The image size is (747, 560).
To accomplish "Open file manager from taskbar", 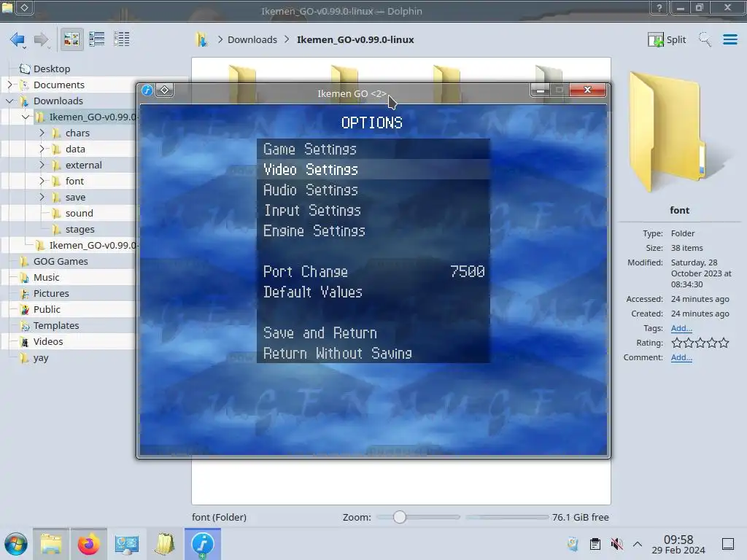I will [51, 544].
